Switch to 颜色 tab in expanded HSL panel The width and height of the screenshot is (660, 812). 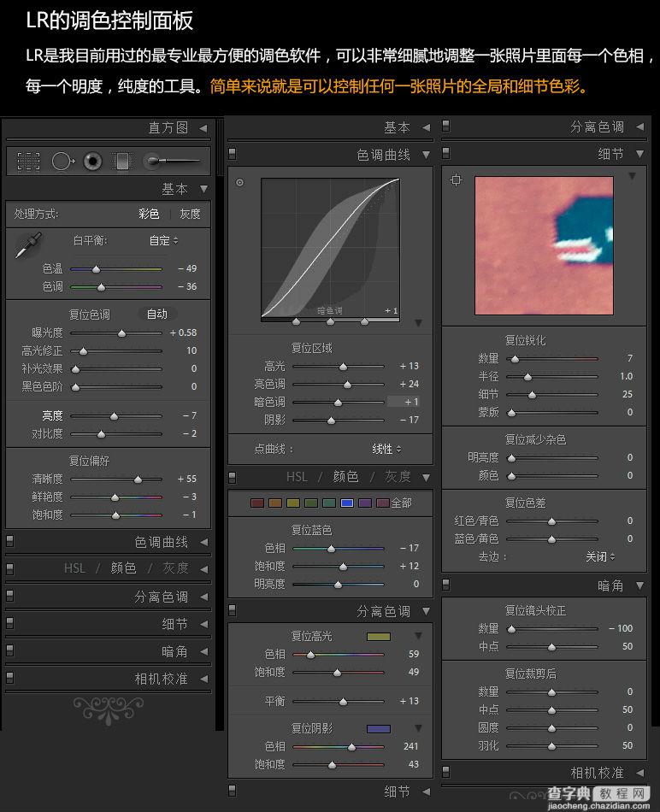pos(345,476)
